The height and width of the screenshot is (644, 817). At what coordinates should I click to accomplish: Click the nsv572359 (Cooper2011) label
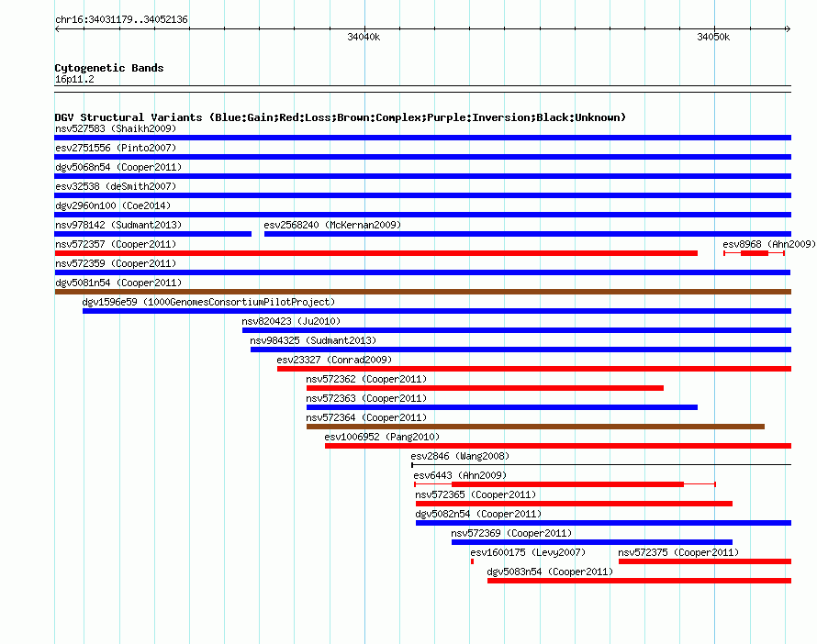(116, 263)
